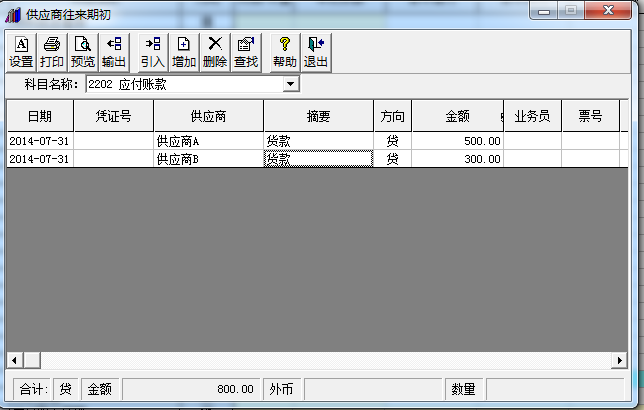Click the empty 业务员 cell for 供应商B

point(532,159)
